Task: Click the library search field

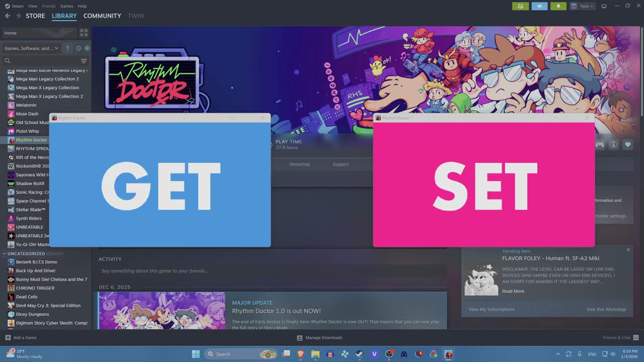Action: coord(41,61)
